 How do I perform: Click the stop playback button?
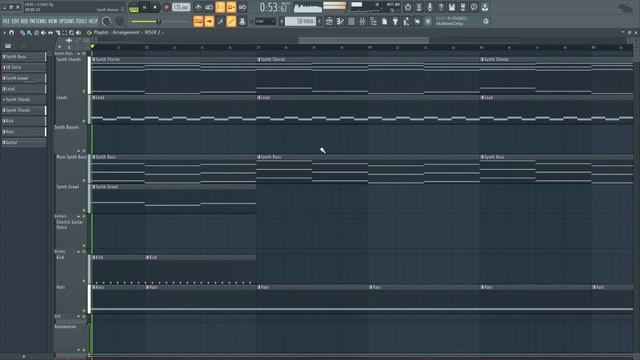pyautogui.click(x=155, y=7)
